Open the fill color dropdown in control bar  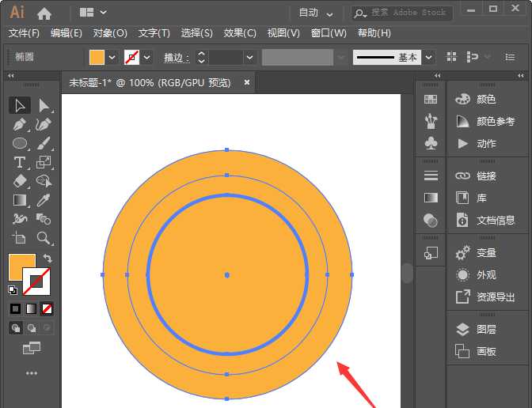point(112,58)
